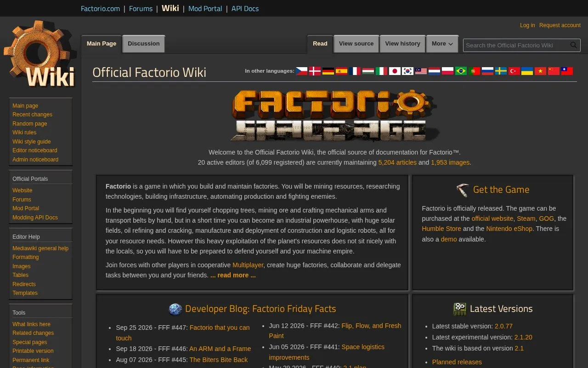Open the View source tab
This screenshot has width=588, height=368.
356,44
